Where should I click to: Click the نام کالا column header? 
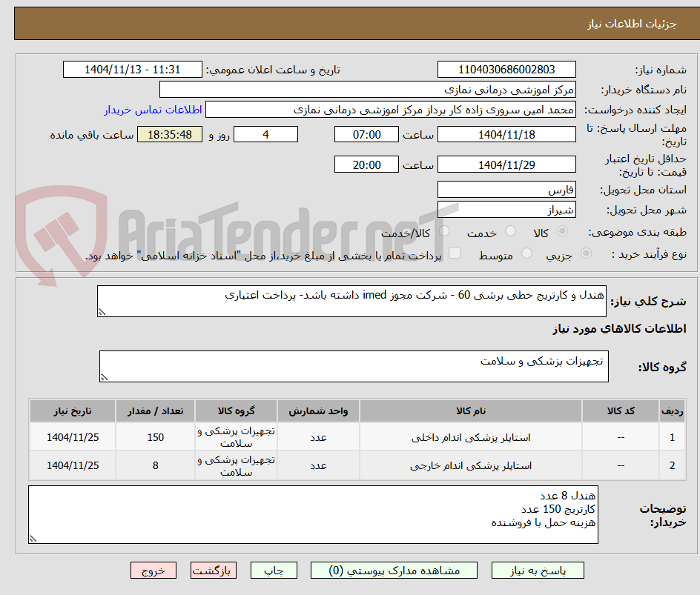[471, 410]
